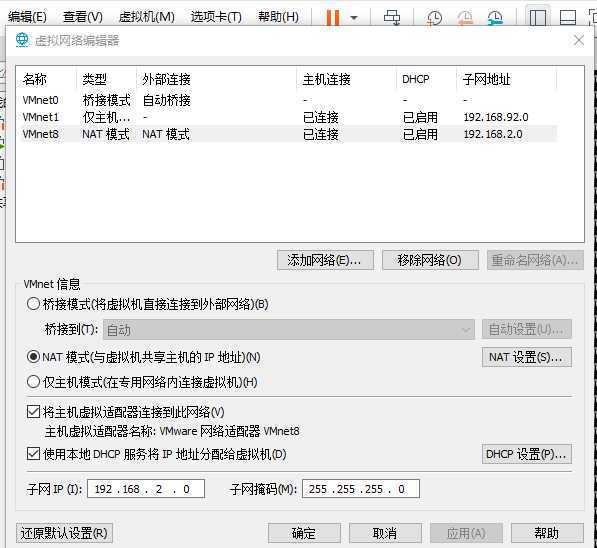Image resolution: width=597 pixels, height=548 pixels.
Task: Click the revert to snapshot icon
Action: coord(465,18)
